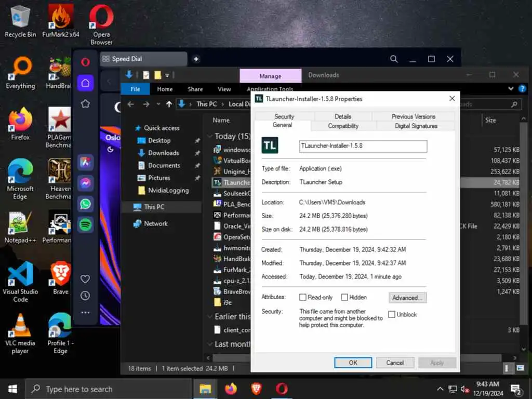Click File Explorer back arrow
Screen dimensions: 532x399
130,104
